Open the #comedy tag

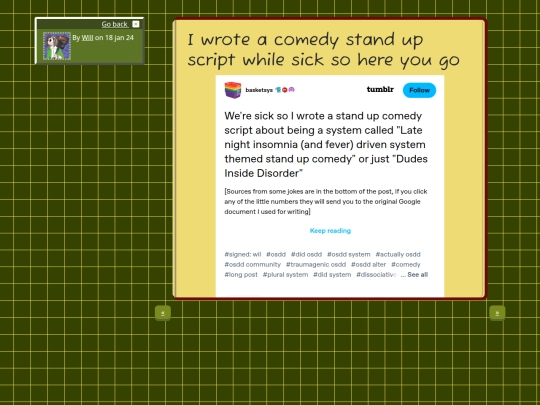pos(406,264)
